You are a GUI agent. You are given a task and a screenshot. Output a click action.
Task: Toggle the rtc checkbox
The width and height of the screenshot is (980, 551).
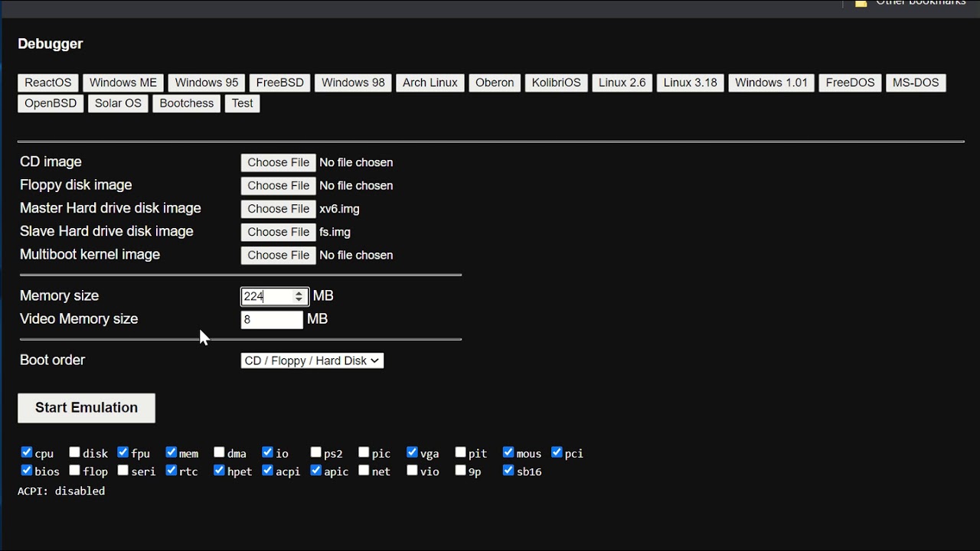pyautogui.click(x=171, y=471)
